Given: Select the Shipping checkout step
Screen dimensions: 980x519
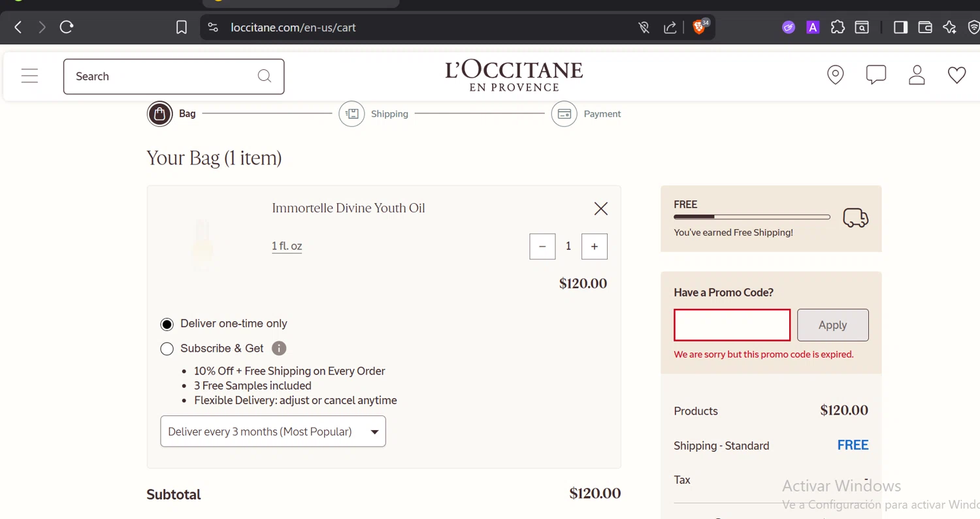Looking at the screenshot, I should 374,114.
